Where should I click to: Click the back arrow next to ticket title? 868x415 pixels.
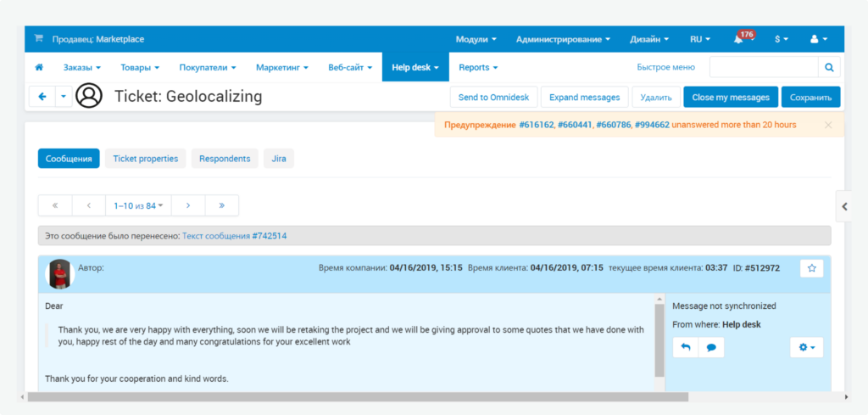(42, 97)
